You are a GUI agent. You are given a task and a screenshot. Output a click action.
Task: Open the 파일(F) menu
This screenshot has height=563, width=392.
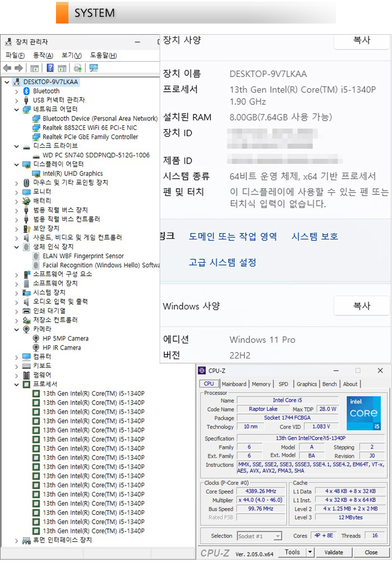[15, 55]
